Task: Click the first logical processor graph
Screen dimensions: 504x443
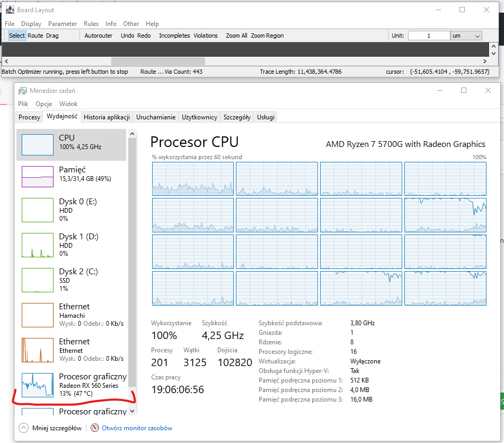Action: click(x=192, y=179)
